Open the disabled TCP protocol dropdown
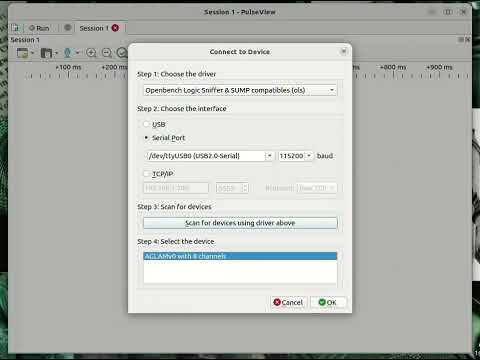Image resolution: width=480 pixels, height=360 pixels. point(317,188)
